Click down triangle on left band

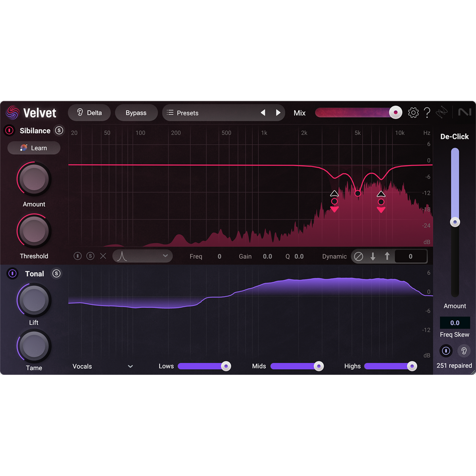tap(334, 209)
